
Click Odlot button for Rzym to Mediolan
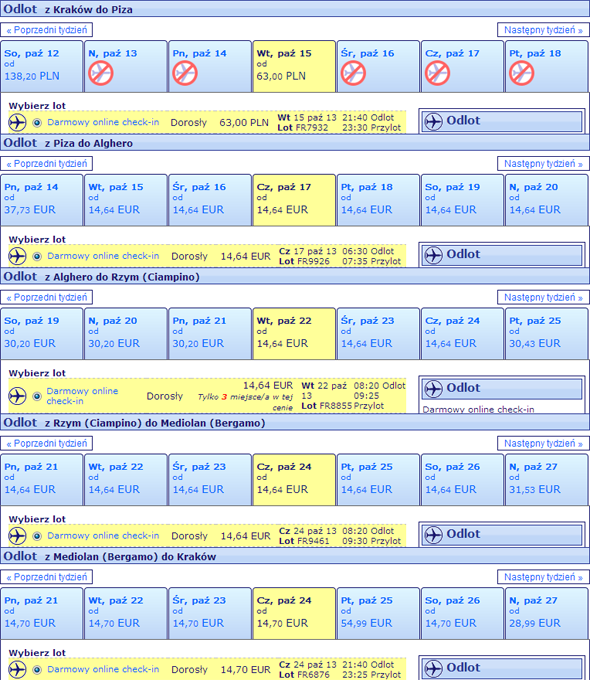point(502,534)
